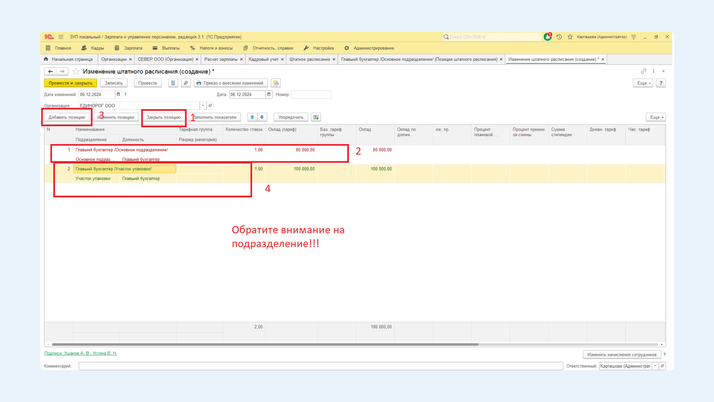Image resolution: width=714 pixels, height=402 pixels.
Task: Click the notifications bell icon
Action: [547, 37]
